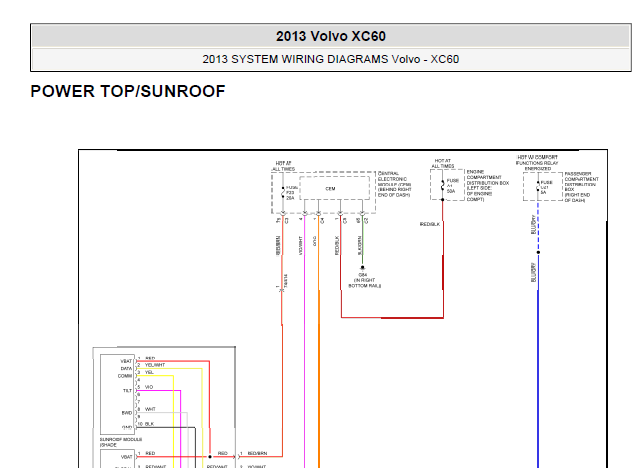The width and height of the screenshot is (634, 468).
Task: Click the 'HOT W/ COMFORT FUNCTIONS RELAY ENERGIZED' label
Action: point(537,163)
